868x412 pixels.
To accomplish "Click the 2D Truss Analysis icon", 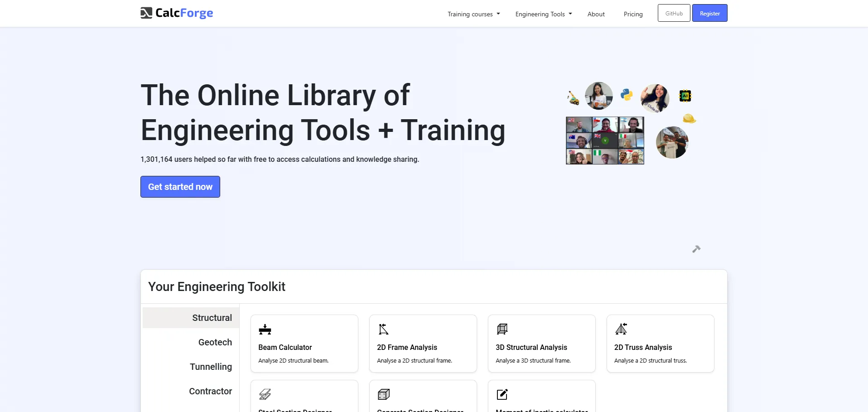I will [x=621, y=329].
